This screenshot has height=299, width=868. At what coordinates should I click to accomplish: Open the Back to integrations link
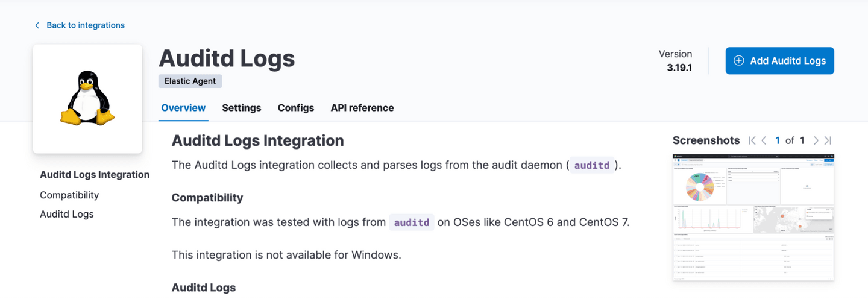85,25
